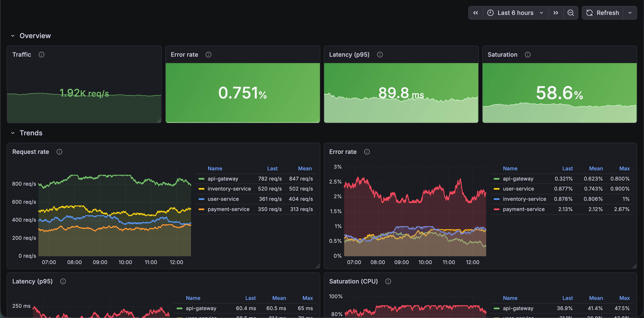Open the Last 6 hours time picker
Viewport: 644px width, 318px height.
coord(515,13)
